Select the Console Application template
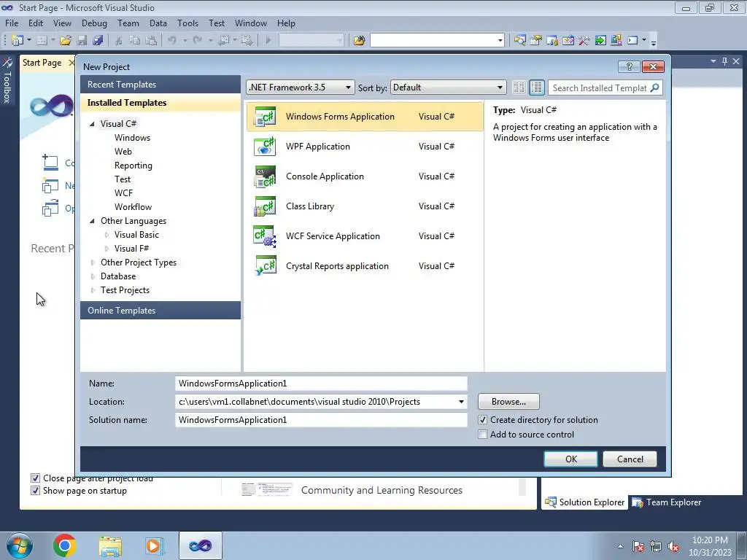The height and width of the screenshot is (560, 747). coord(365,176)
